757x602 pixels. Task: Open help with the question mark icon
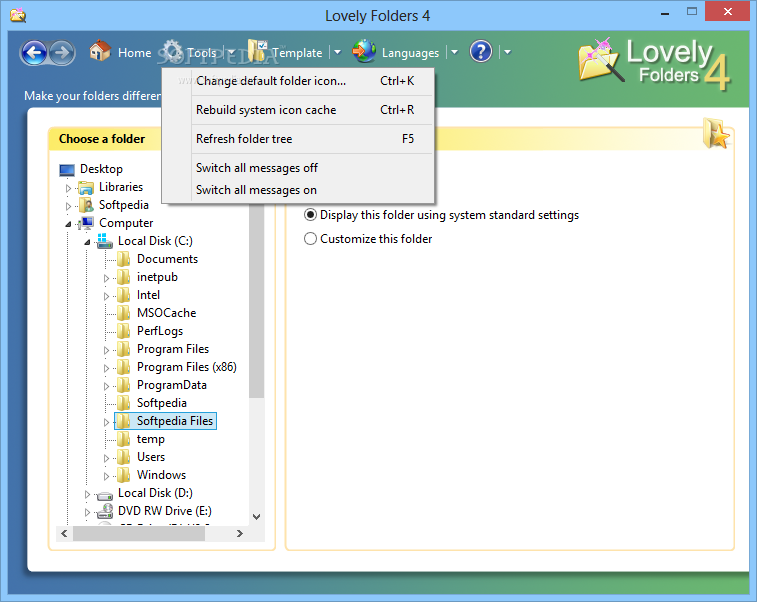click(480, 51)
